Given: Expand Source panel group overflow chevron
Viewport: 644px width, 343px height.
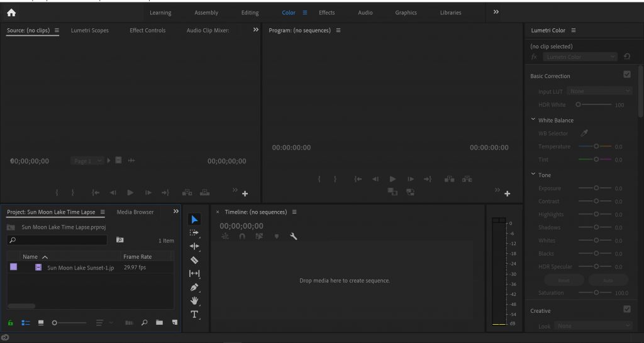Looking at the screenshot, I should point(256,30).
